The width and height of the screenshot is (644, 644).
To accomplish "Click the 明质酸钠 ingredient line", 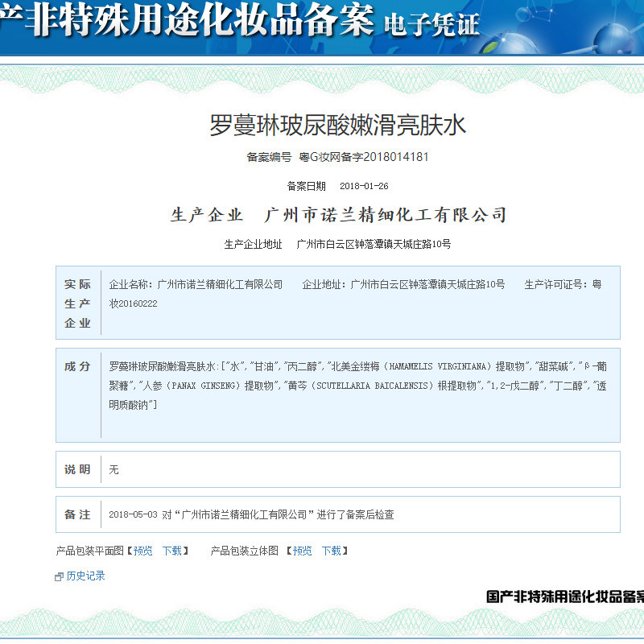I will click(133, 405).
